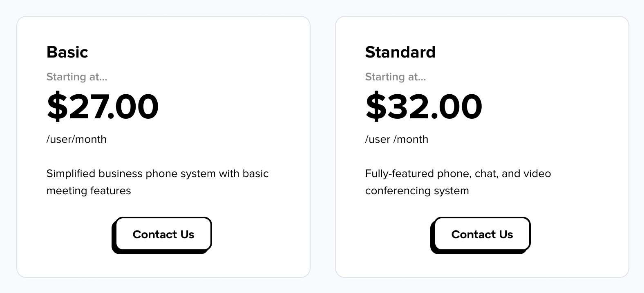Click the dollar sign in the $27.00 price
The height and width of the screenshot is (293, 644).
(x=57, y=107)
